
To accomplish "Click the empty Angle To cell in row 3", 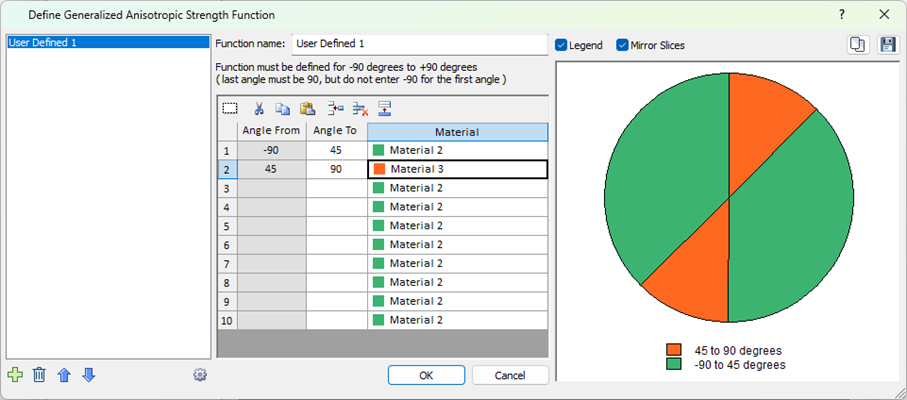I will (337, 188).
